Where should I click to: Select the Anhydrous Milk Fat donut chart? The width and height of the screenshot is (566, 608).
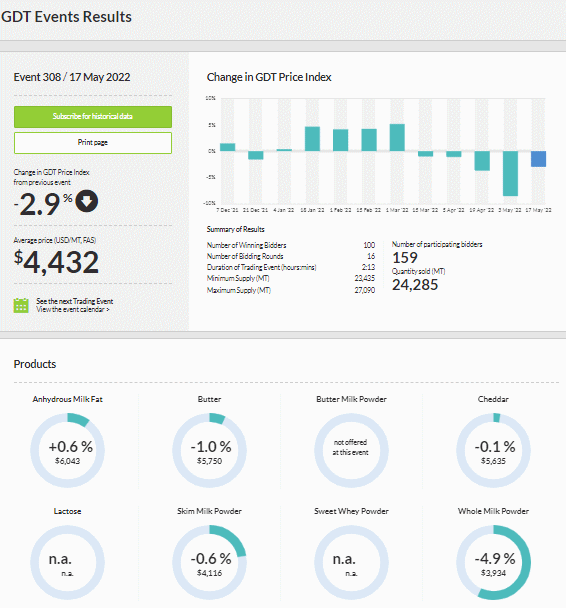(67, 450)
